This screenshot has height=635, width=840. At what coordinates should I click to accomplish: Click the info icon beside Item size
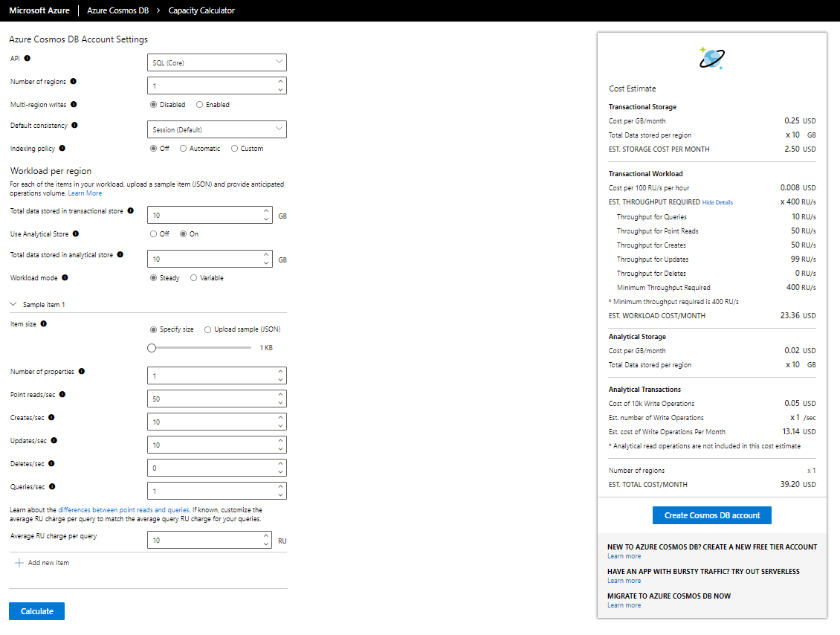coord(44,323)
